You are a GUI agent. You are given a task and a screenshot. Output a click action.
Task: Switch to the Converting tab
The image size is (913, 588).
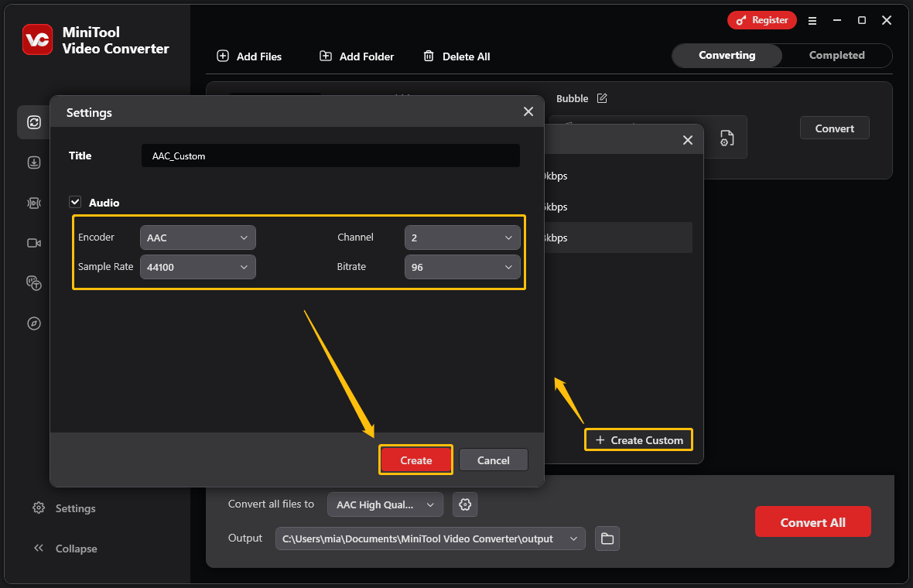(727, 56)
